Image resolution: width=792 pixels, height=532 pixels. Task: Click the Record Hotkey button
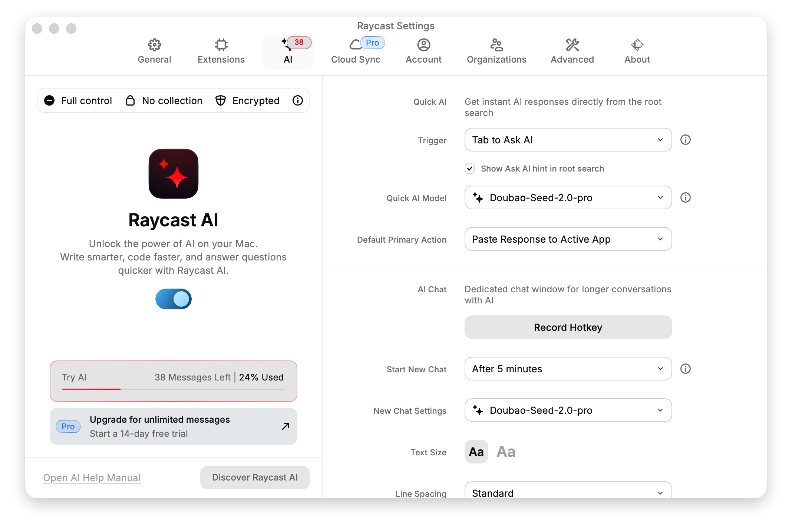click(568, 327)
